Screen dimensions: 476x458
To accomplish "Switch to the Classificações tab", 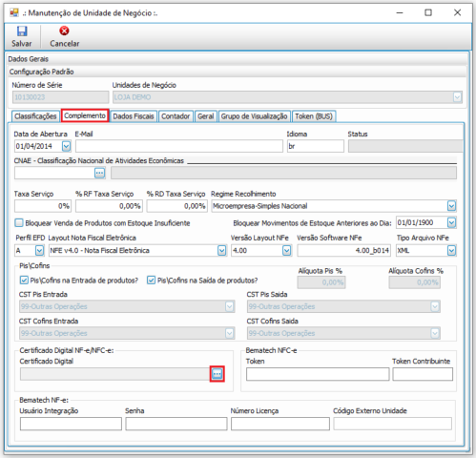I will 35,116.
